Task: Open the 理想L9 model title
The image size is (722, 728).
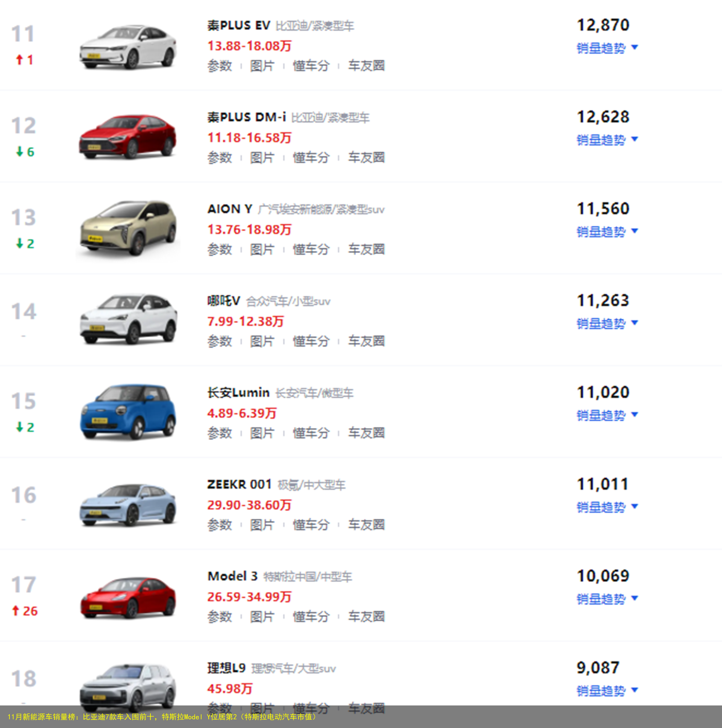Action: coord(226,668)
